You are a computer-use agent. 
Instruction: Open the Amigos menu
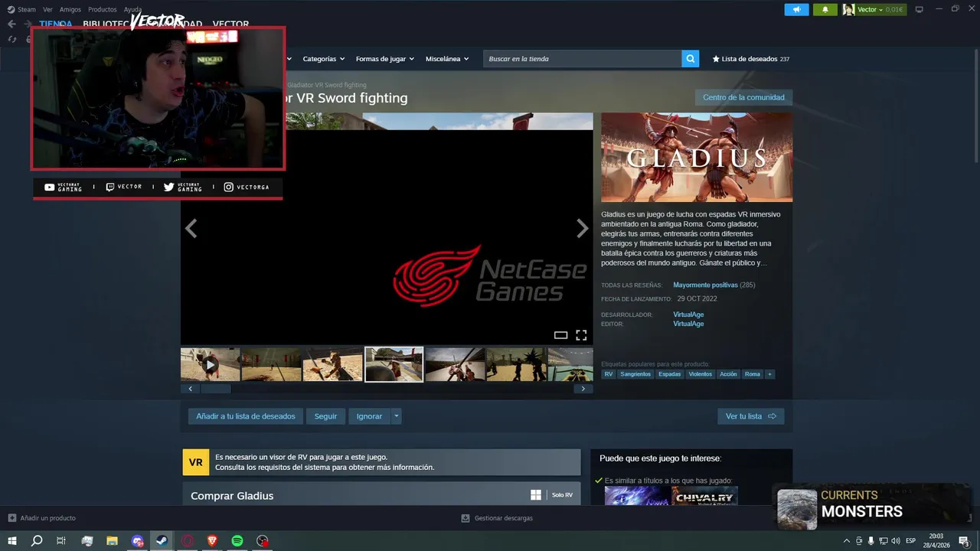[x=70, y=9]
